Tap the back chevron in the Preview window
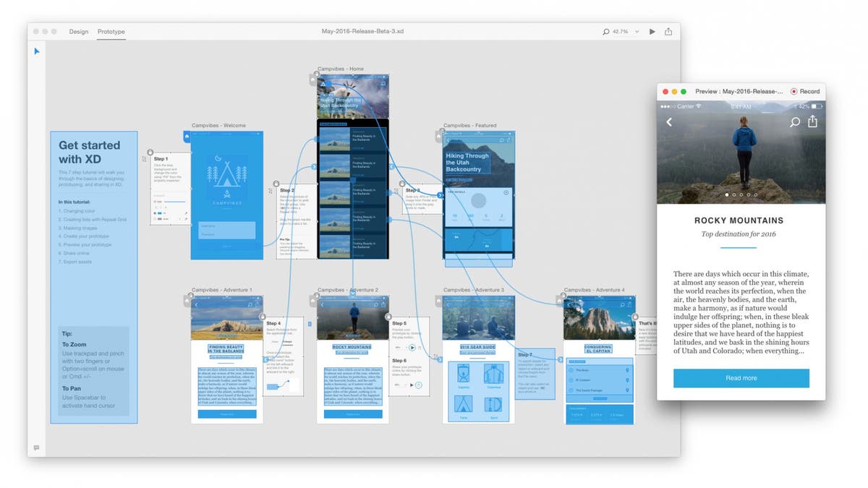The width and height of the screenshot is (868, 488). 670,121
